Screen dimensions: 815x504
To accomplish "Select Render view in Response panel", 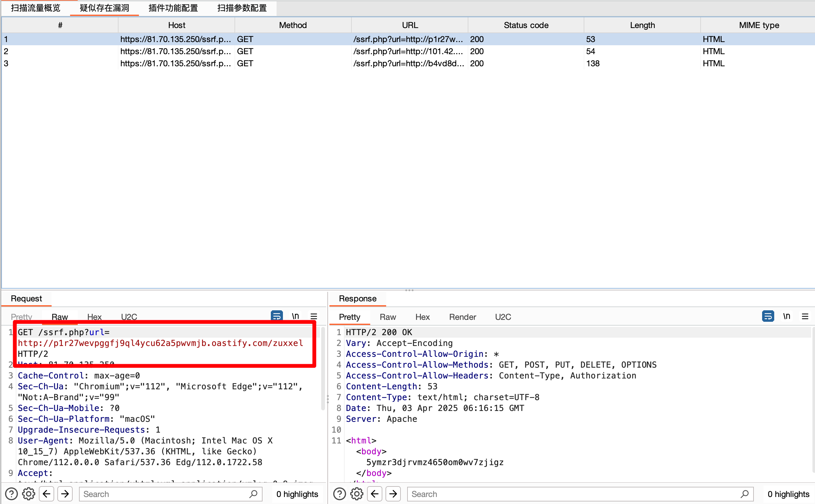I will pos(462,317).
